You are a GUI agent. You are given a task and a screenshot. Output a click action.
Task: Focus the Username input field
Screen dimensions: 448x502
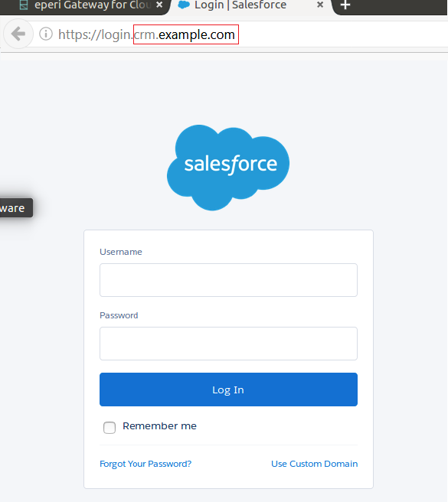(x=228, y=280)
